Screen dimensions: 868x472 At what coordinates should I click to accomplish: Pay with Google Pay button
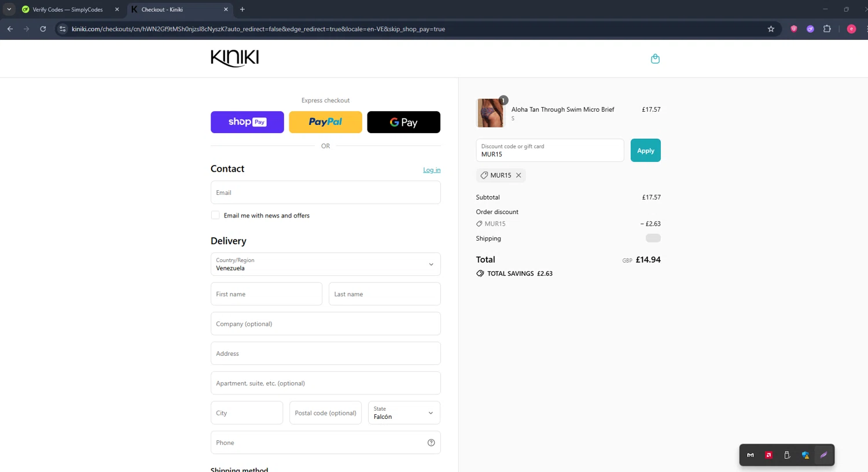(404, 122)
